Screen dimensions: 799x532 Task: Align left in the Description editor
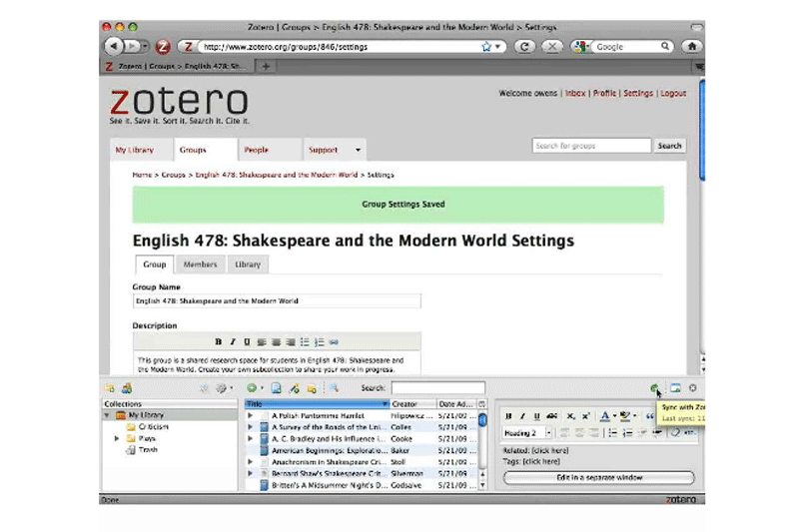coord(262,342)
